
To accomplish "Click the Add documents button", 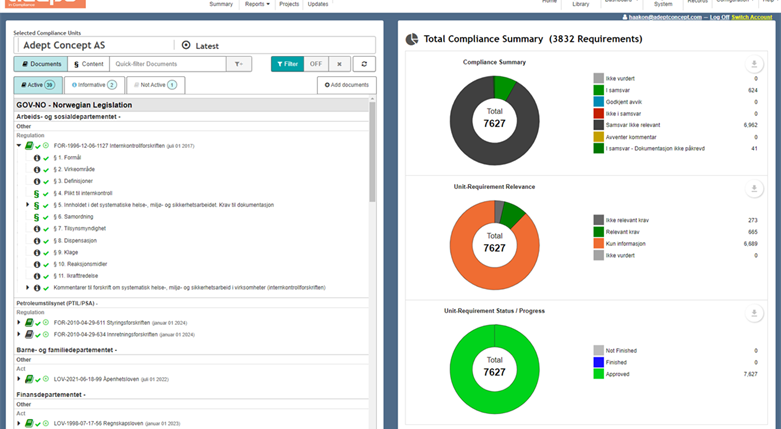I will point(347,85).
